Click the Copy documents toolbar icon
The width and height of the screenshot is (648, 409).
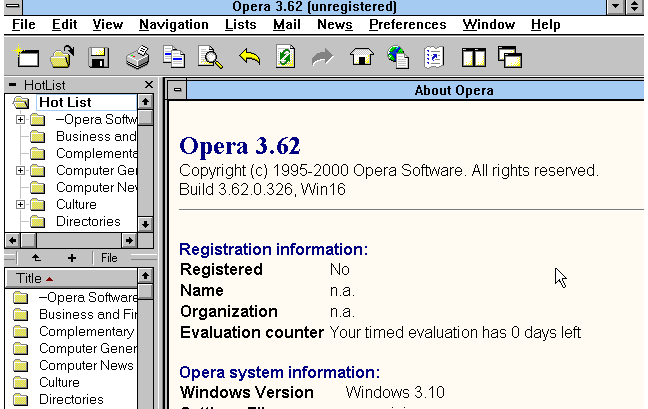pos(174,57)
